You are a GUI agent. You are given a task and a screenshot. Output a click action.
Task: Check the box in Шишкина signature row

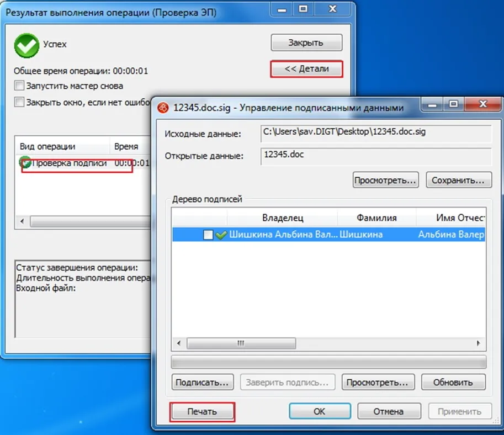pos(208,235)
